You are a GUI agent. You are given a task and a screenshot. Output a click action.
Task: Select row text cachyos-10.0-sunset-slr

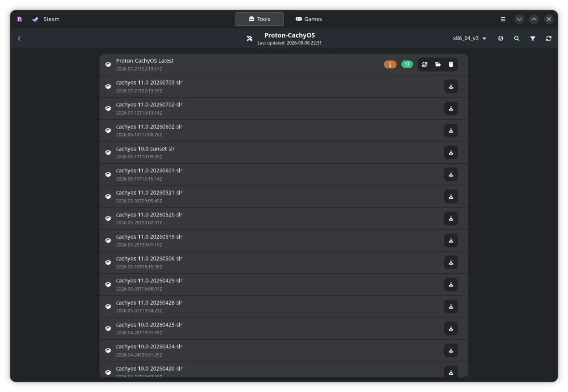coord(145,149)
